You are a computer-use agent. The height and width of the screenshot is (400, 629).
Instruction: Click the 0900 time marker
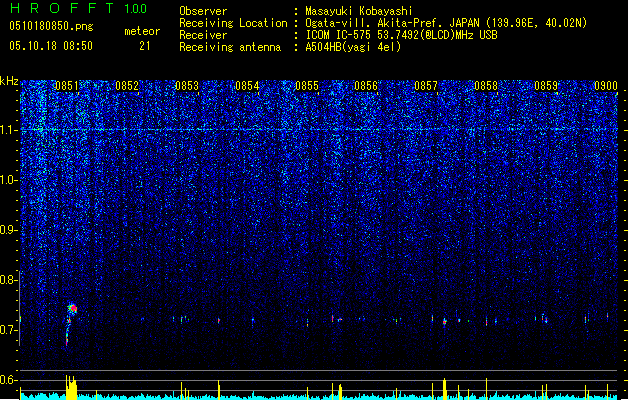[x=606, y=86]
